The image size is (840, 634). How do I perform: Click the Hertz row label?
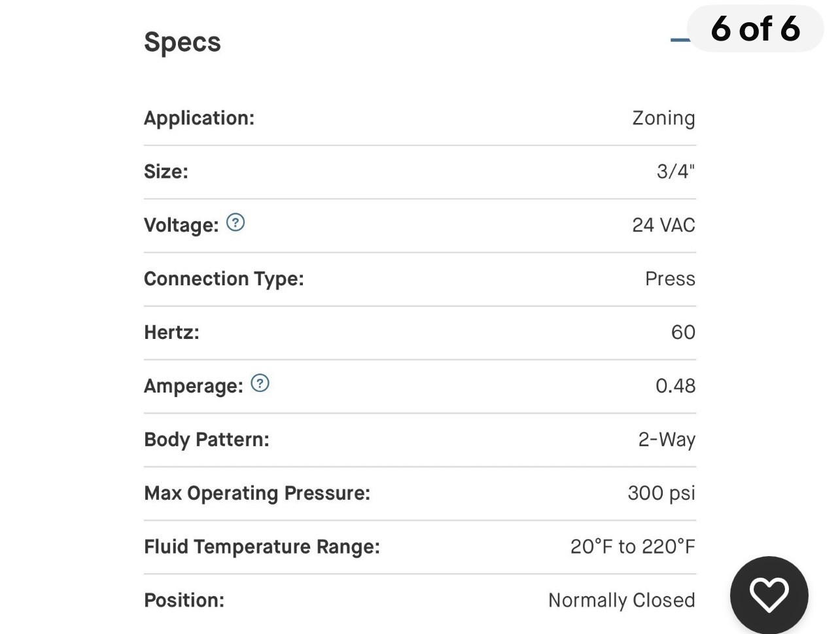click(x=171, y=332)
